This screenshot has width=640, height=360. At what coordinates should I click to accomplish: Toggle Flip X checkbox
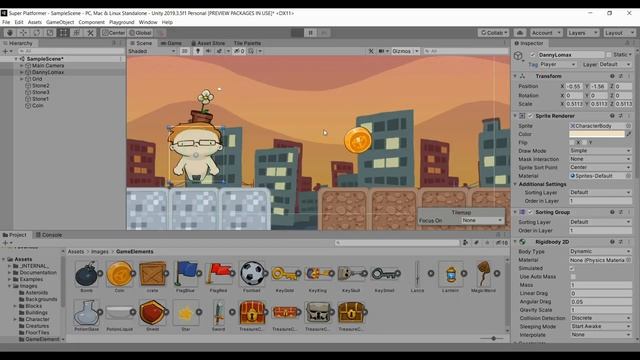(572, 142)
